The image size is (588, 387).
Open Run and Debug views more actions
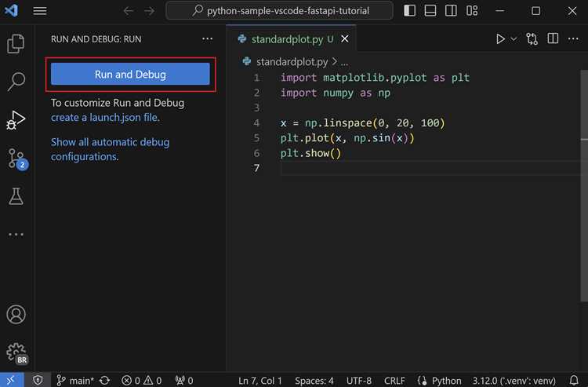[208, 38]
